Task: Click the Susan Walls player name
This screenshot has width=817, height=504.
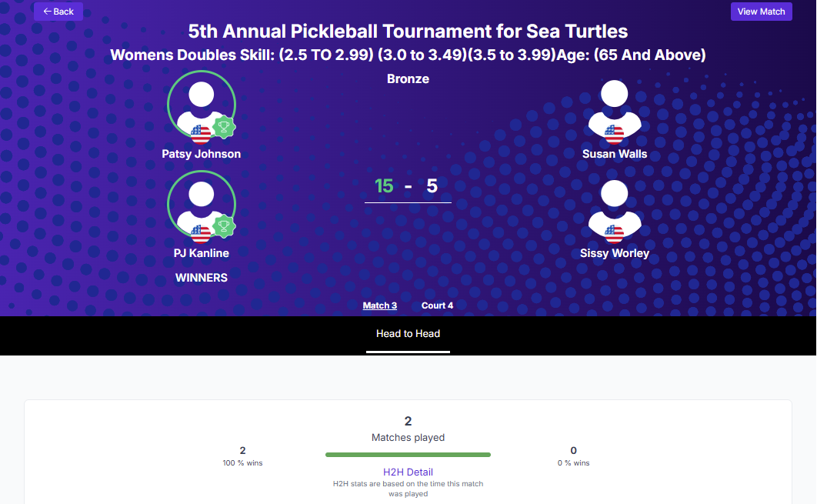Action: pyautogui.click(x=614, y=154)
